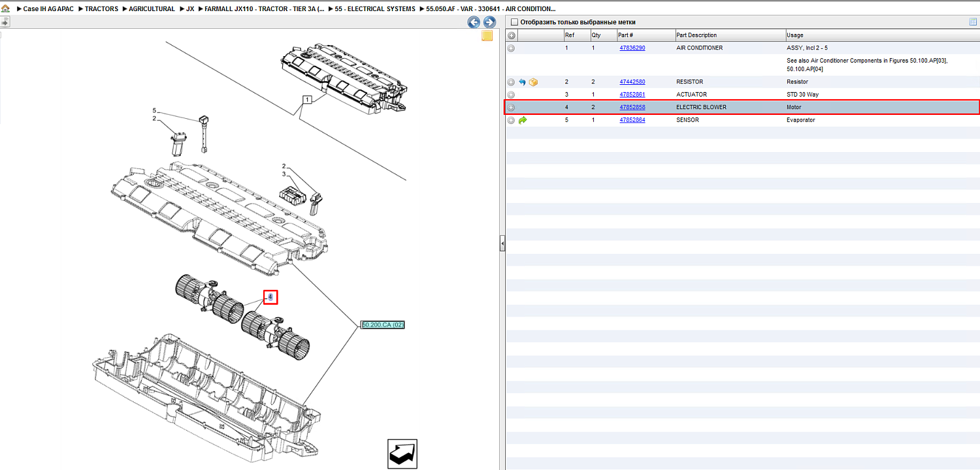Add ELECTRIC BLOWER row via plus icon

[512, 108]
